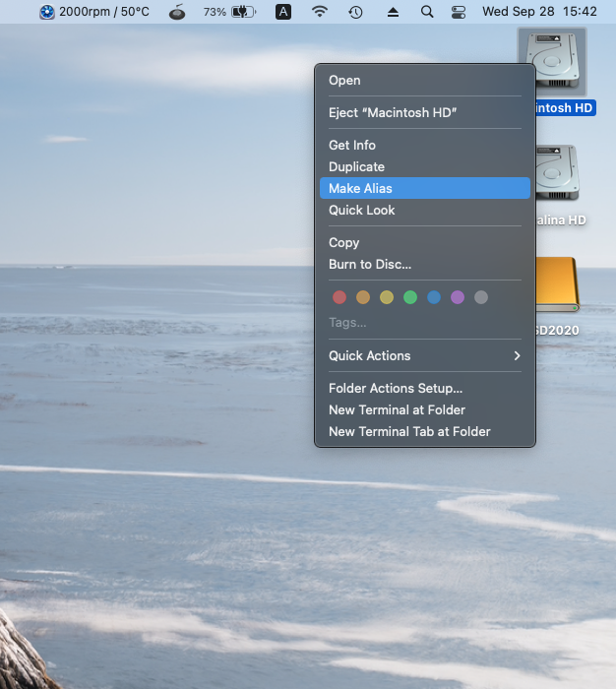This screenshot has width=616, height=689.
Task: Choose Copy from the context menu
Action: pos(425,242)
